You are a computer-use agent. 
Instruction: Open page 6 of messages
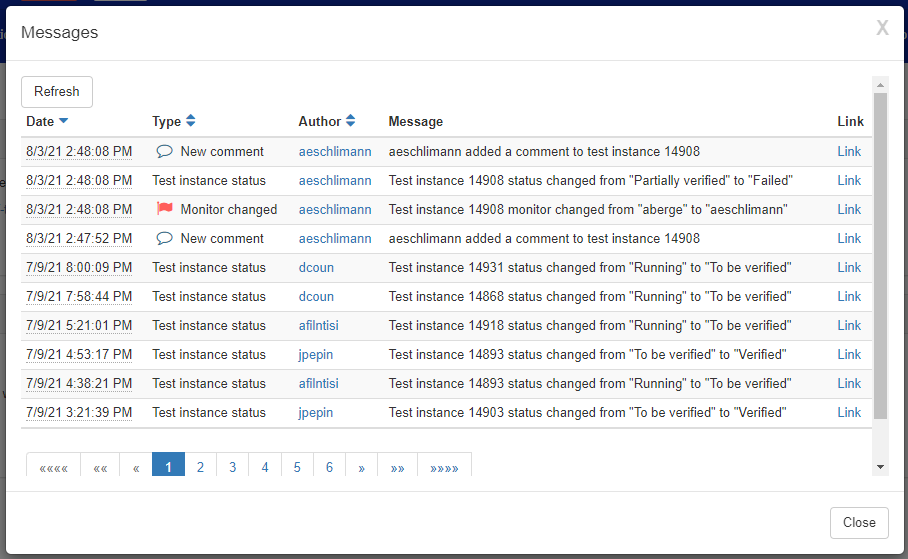[x=329, y=467]
